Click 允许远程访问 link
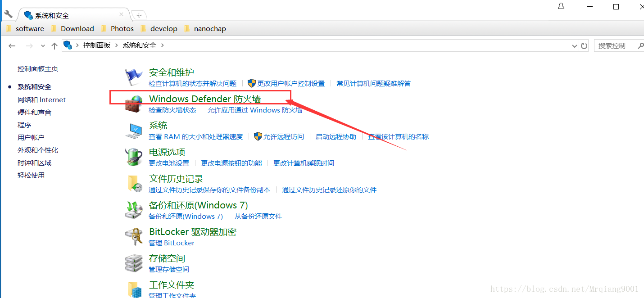The image size is (644, 298). tap(283, 136)
